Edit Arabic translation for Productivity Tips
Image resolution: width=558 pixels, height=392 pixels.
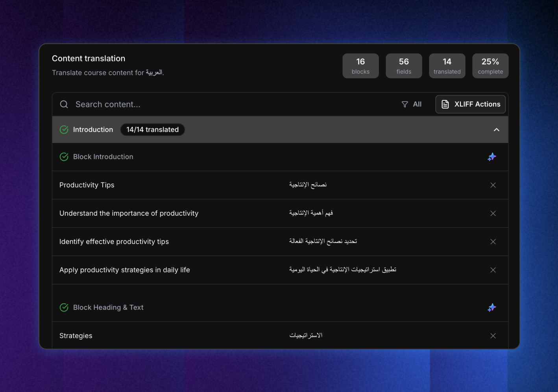click(x=308, y=185)
